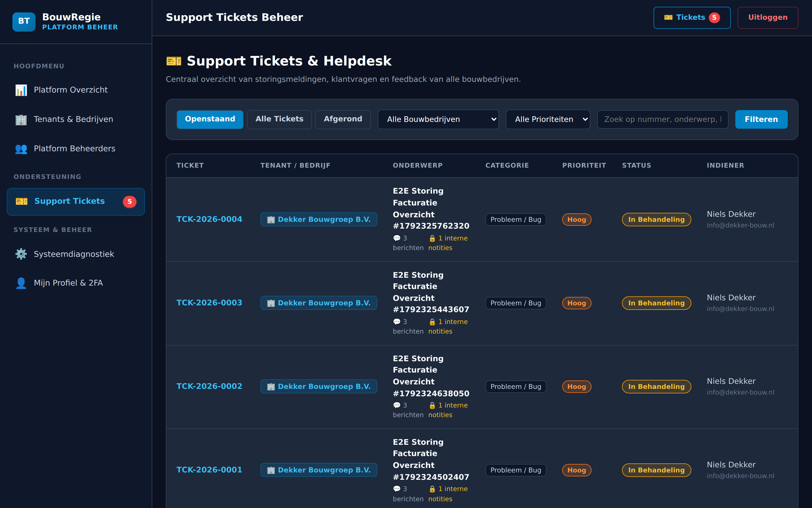Click the Hoog priority badge in TCK-2026-0004 row

(x=577, y=220)
